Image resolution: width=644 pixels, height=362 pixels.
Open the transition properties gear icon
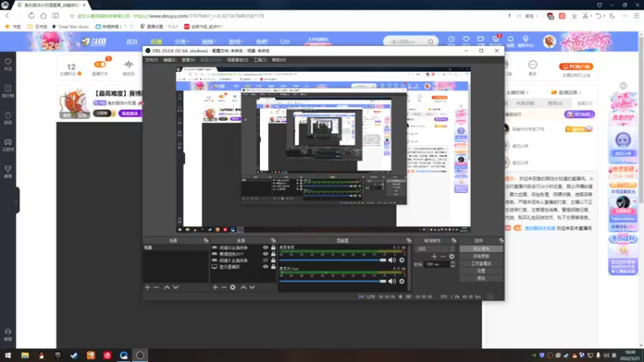pos(452,257)
